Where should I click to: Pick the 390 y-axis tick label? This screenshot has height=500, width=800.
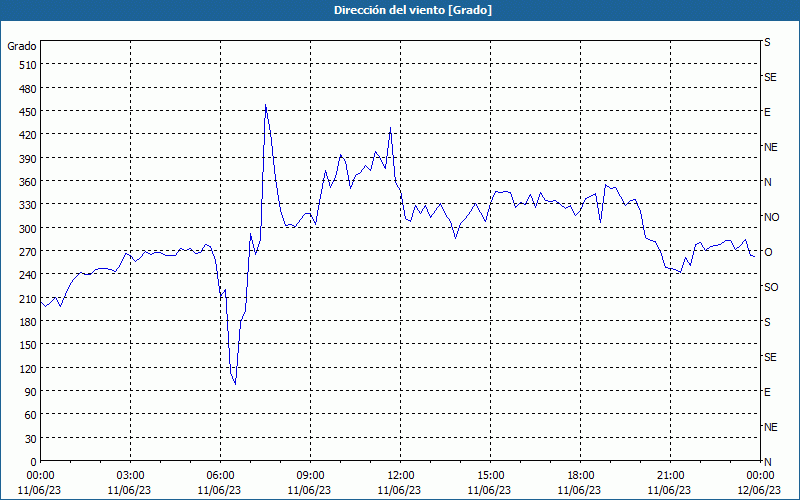(28, 158)
